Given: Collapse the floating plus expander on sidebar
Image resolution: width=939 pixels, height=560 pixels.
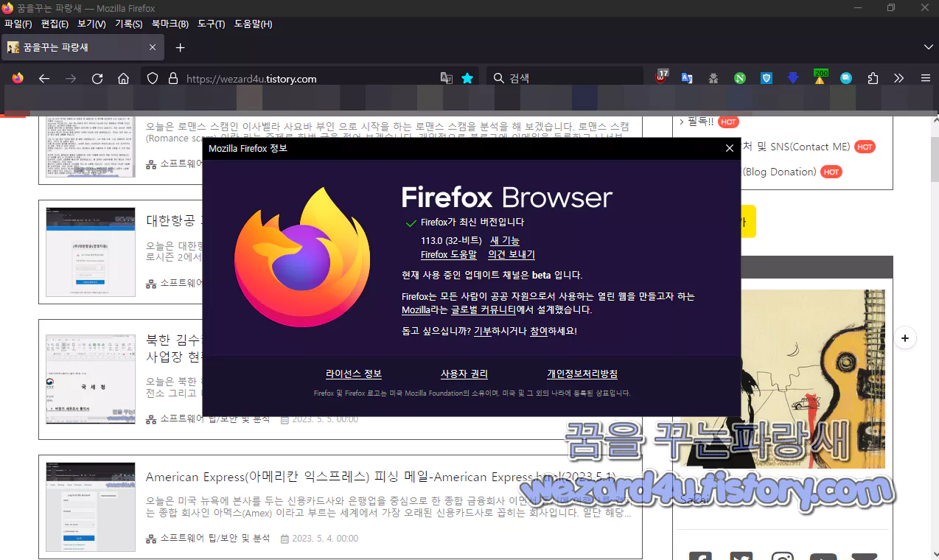Looking at the screenshot, I should click(904, 337).
